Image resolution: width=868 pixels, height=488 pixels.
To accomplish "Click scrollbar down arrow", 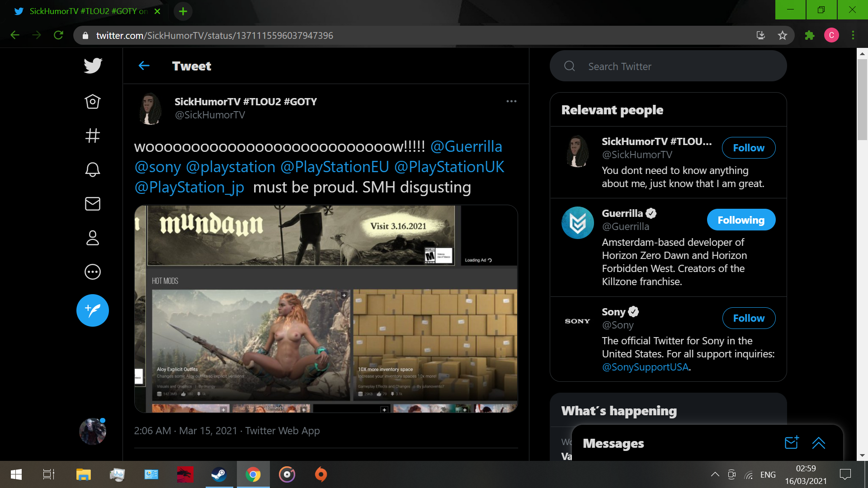I will 862,455.
